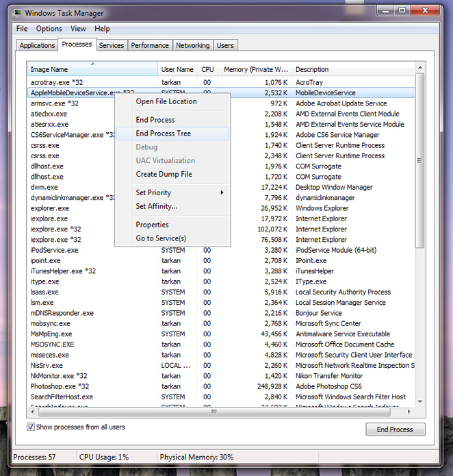Sort by the CPU column header

click(x=207, y=69)
